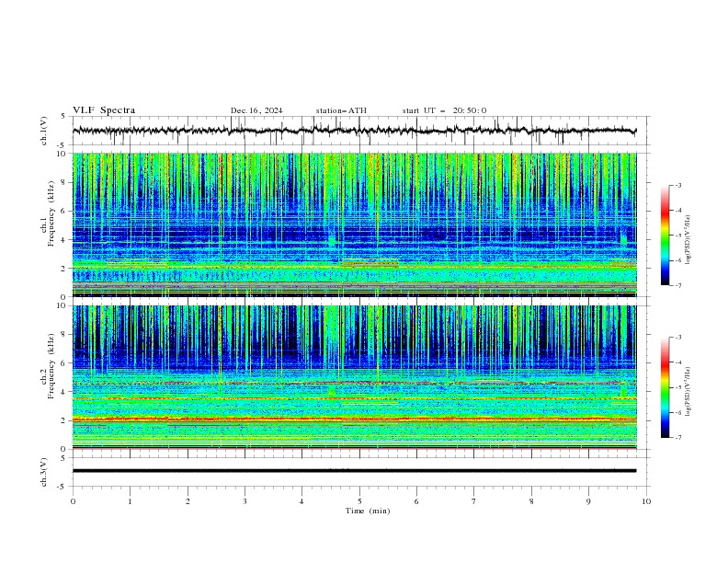The width and height of the screenshot is (728, 563).
Task: Click the time axis tick label "7"
Action: [474, 501]
